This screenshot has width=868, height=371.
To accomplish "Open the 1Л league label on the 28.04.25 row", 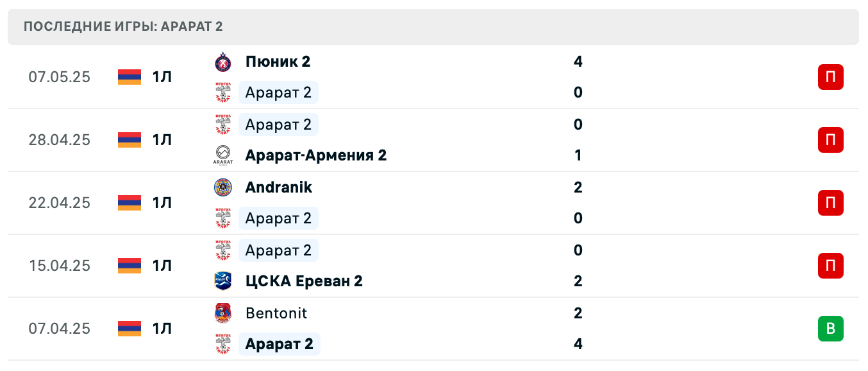I will click(162, 140).
